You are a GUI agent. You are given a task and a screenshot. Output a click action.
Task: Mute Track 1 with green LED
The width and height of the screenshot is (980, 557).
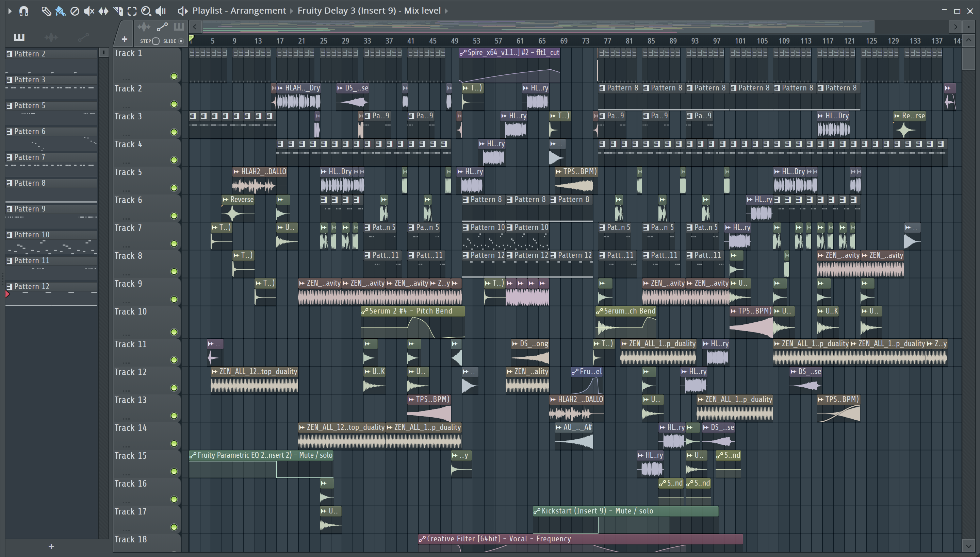coord(174,77)
